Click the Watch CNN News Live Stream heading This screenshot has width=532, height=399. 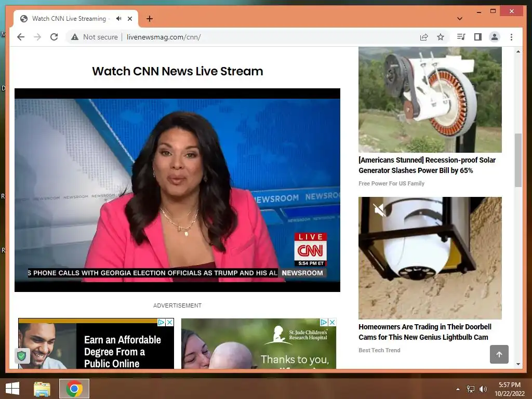click(178, 71)
